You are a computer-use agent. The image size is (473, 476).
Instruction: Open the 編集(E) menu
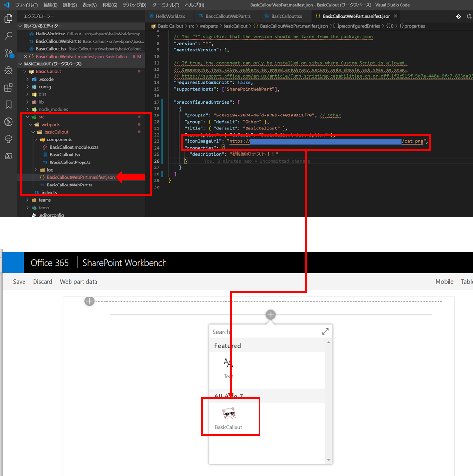(50, 5)
